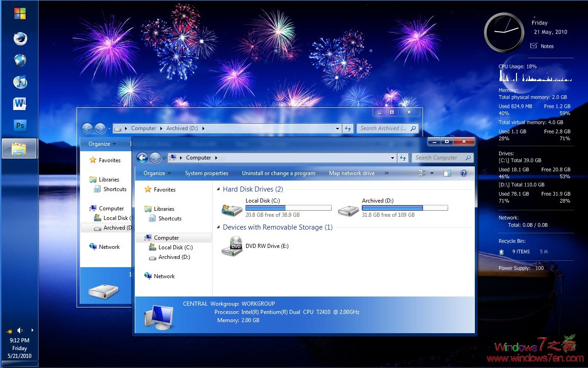Launch Photoshop from the dock

pyautogui.click(x=20, y=125)
